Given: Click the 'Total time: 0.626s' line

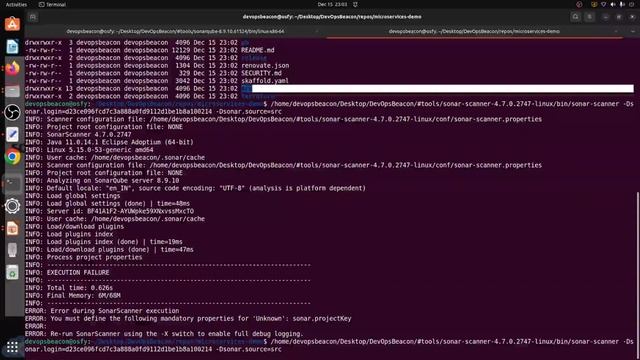Looking at the screenshot, I should tap(69, 288).
